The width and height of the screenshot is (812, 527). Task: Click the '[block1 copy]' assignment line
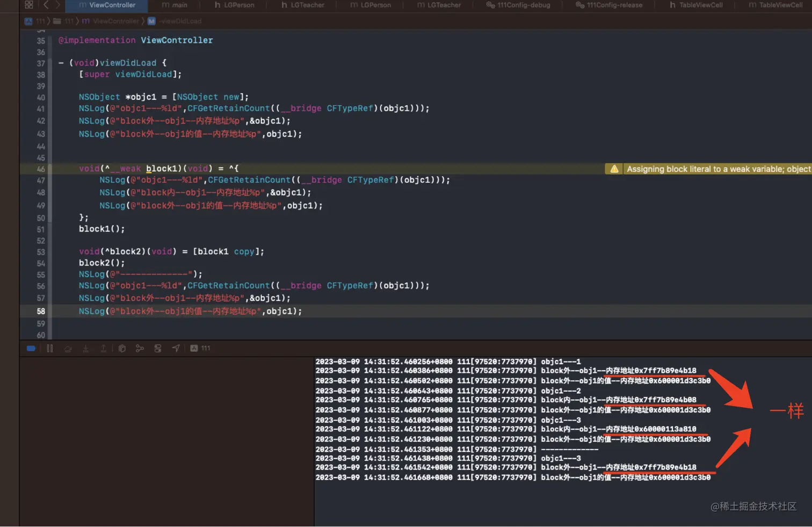tap(171, 251)
